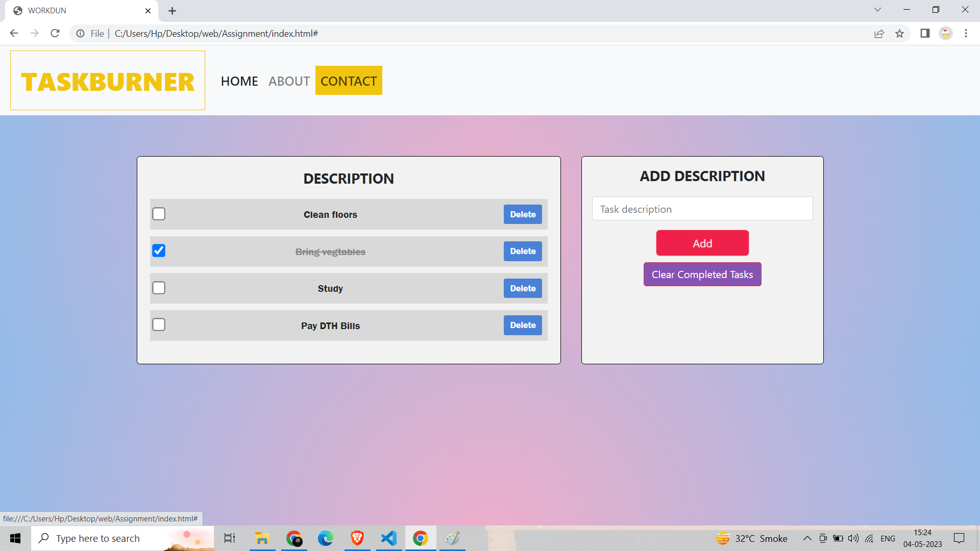Toggle the browser side panel icon
The width and height of the screenshot is (980, 551).
coord(925,33)
